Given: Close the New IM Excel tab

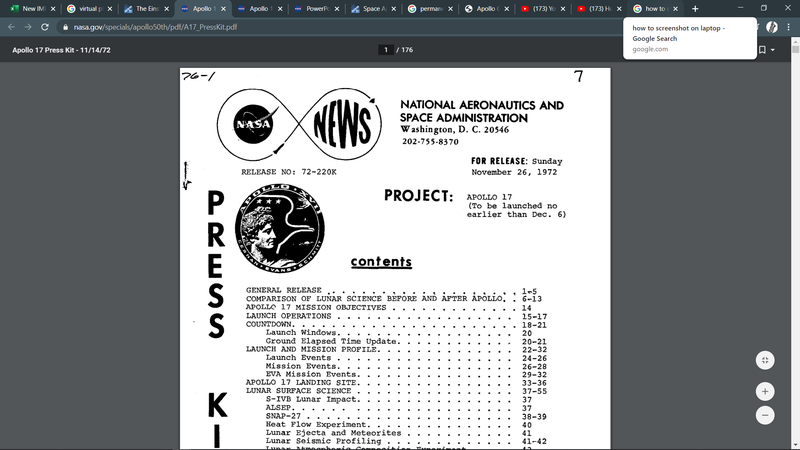Looking at the screenshot, I should 53,9.
